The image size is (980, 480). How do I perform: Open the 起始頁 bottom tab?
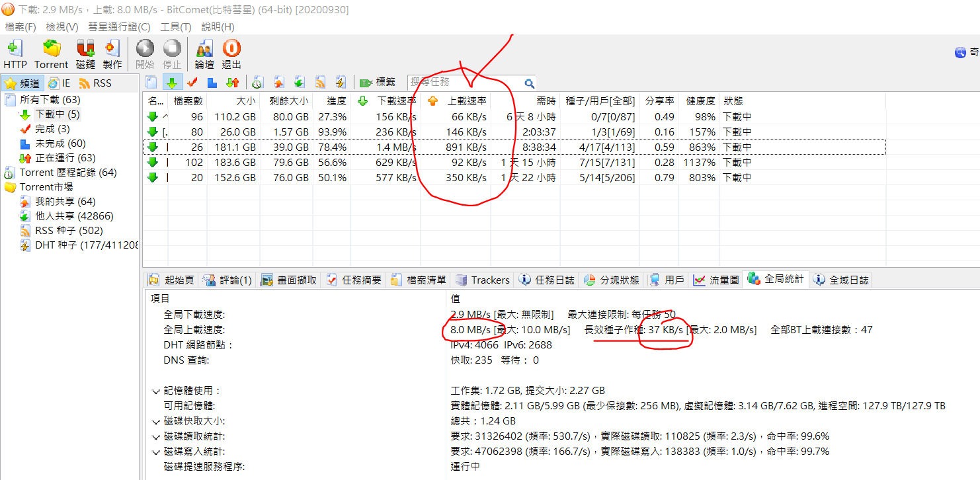[172, 280]
